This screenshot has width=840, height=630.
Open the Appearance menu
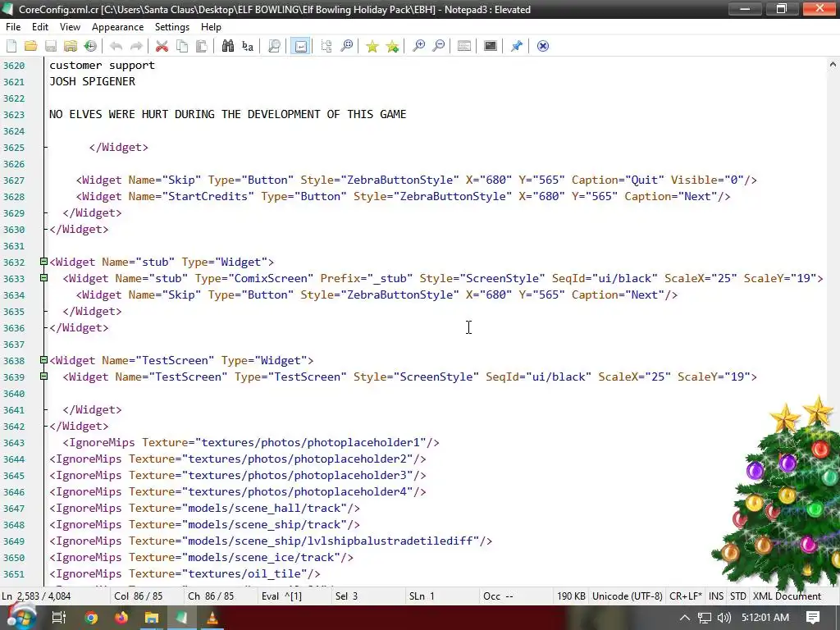click(x=118, y=27)
